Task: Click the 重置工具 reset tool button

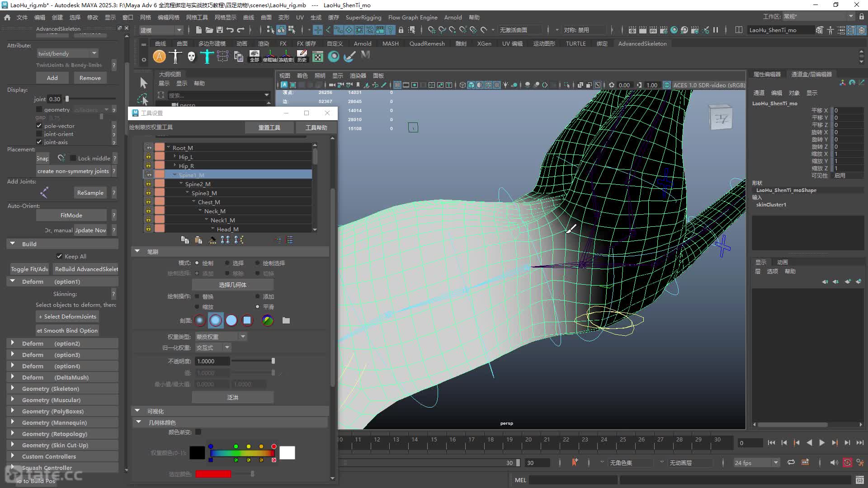Action: tap(269, 127)
